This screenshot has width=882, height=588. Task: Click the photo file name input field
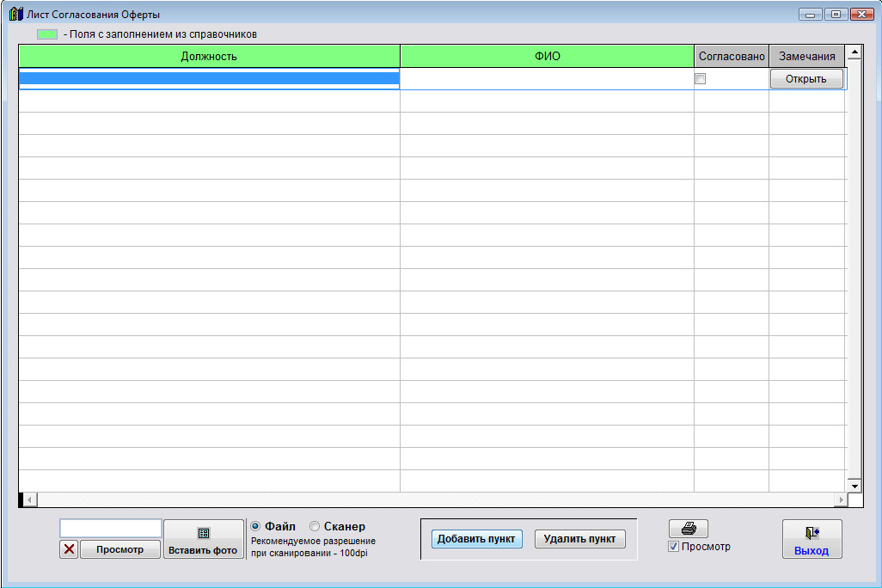click(x=111, y=529)
